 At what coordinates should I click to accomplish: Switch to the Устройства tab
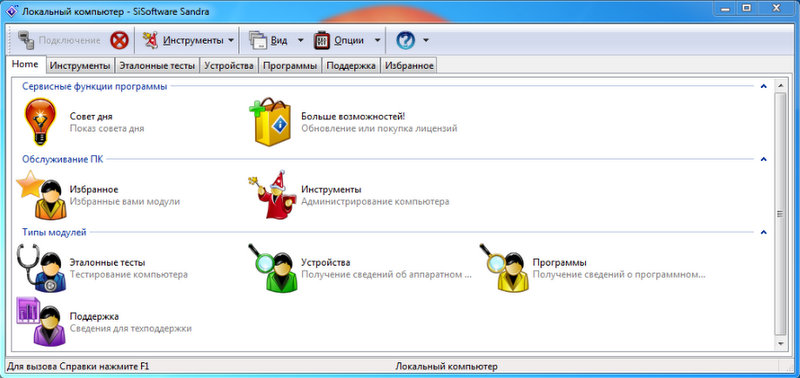pyautogui.click(x=229, y=66)
